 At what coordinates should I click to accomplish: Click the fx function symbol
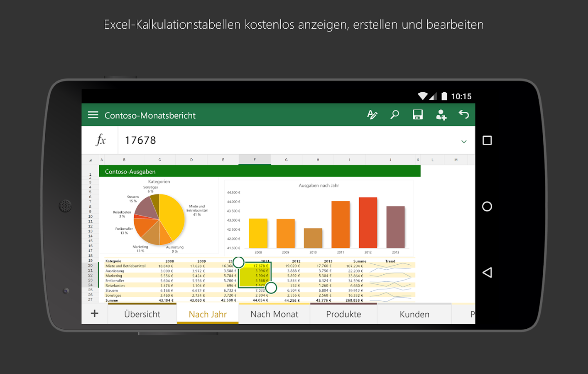pyautogui.click(x=100, y=140)
